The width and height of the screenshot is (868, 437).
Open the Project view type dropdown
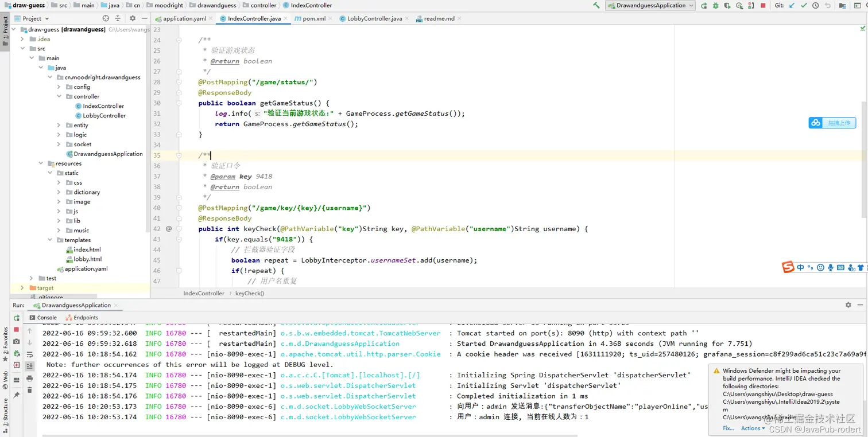tap(32, 18)
